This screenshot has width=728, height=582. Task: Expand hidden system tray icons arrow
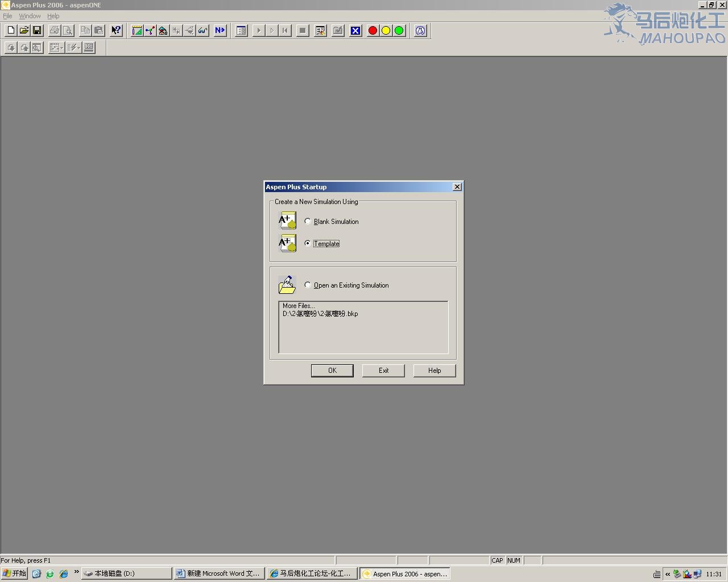(x=668, y=574)
